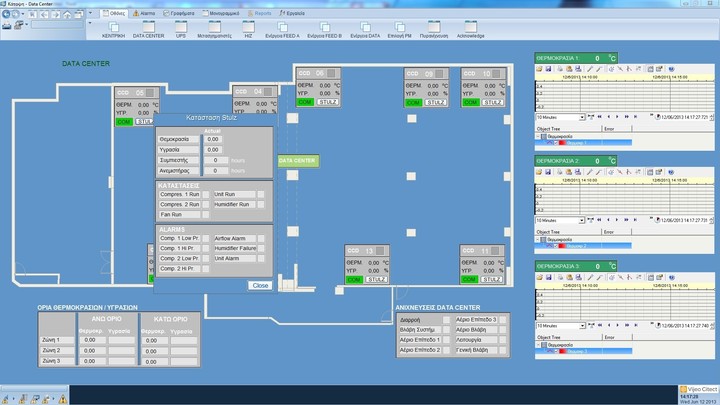This screenshot has height=405, width=720.
Task: Toggle the Airflow Alarm indicator box
Action: pos(262,239)
